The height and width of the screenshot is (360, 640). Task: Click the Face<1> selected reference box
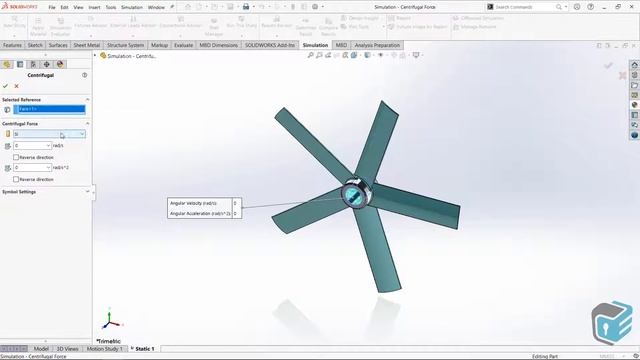tap(49, 109)
